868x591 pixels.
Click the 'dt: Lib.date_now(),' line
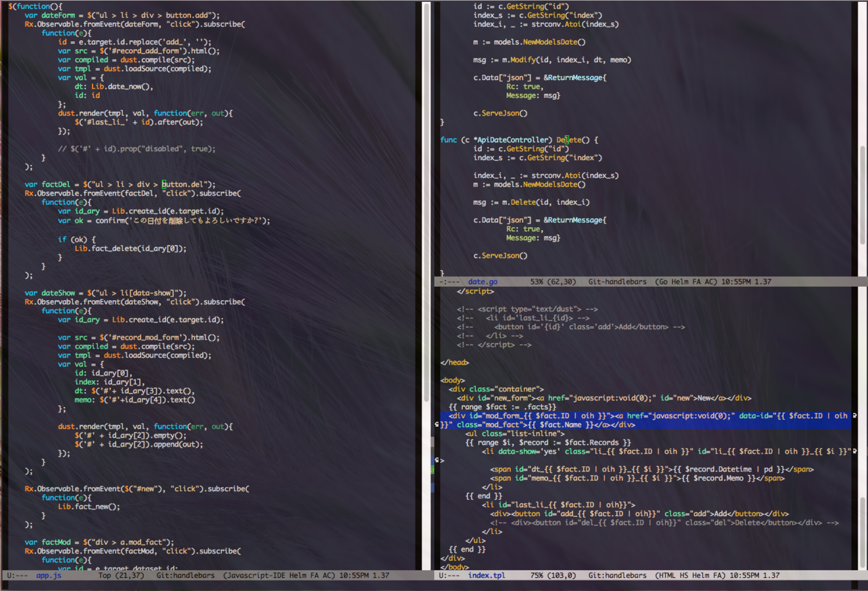[114, 87]
